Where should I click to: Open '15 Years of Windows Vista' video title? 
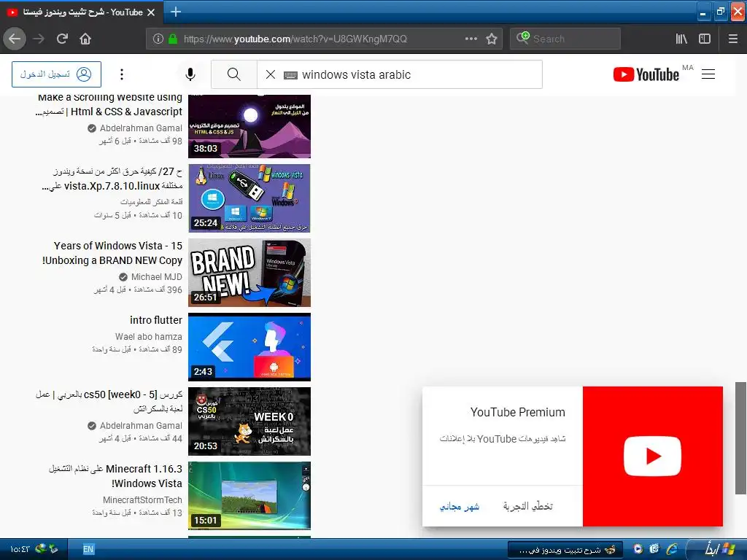[112, 253]
